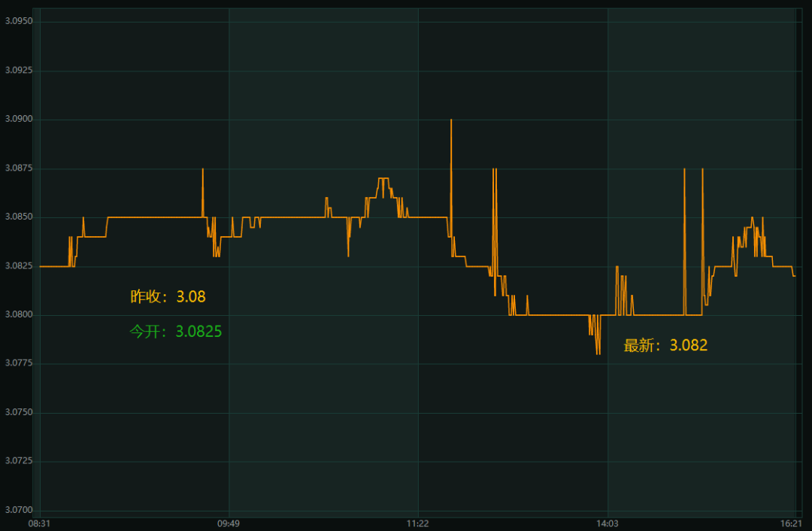Click the 3.0900 price axis label
The width and height of the screenshot is (812, 531).
click(19, 119)
